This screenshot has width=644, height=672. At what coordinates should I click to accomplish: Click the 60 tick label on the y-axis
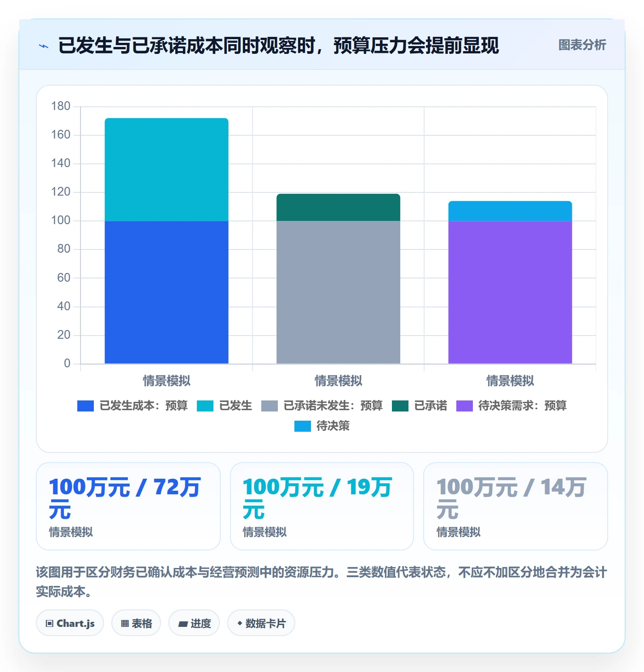[64, 278]
